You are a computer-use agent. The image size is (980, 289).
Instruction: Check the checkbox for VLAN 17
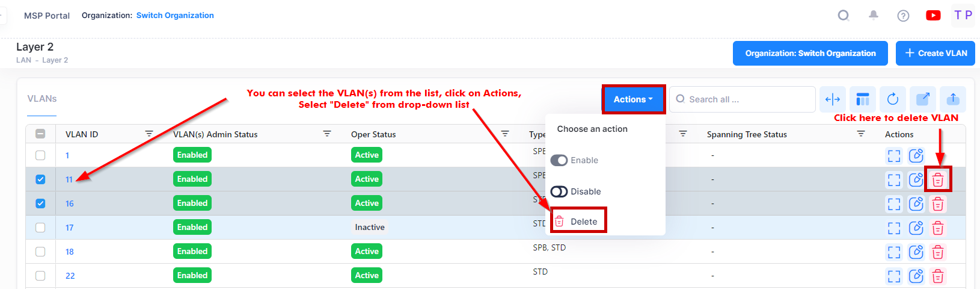pos(40,228)
